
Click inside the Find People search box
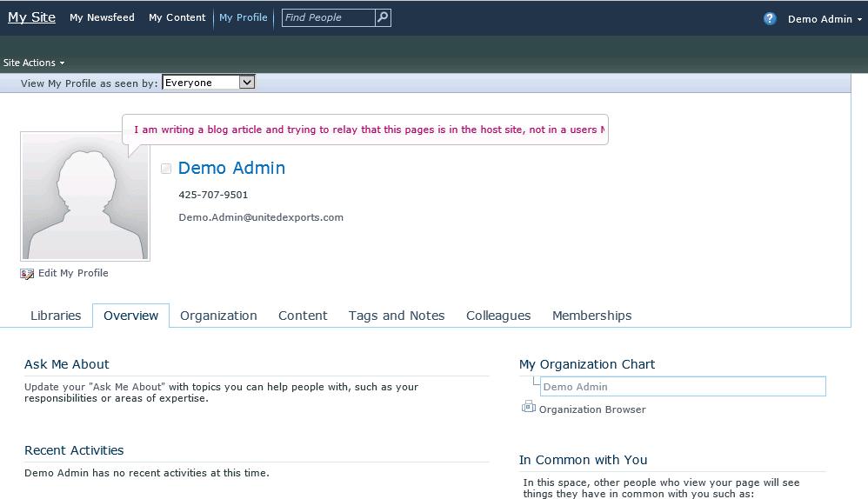coord(328,17)
